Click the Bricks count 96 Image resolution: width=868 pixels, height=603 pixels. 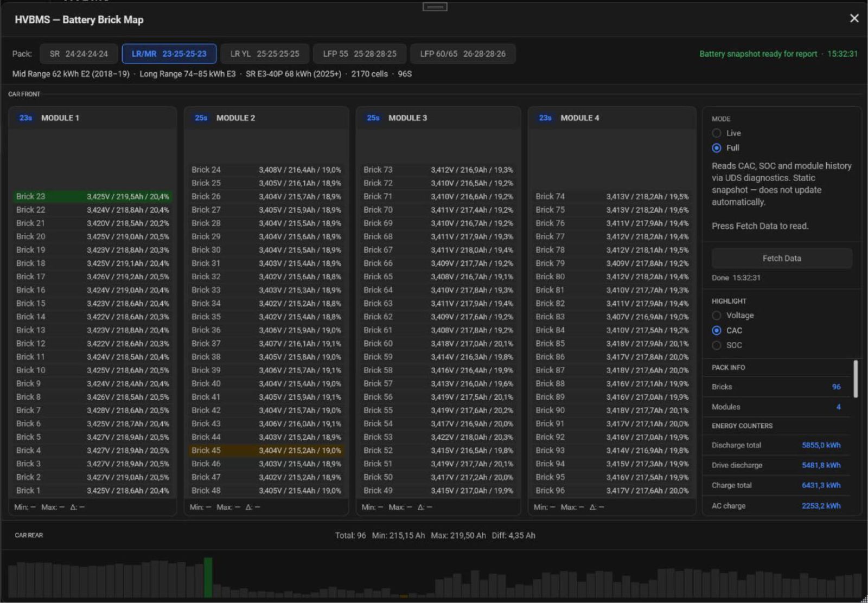tap(836, 387)
